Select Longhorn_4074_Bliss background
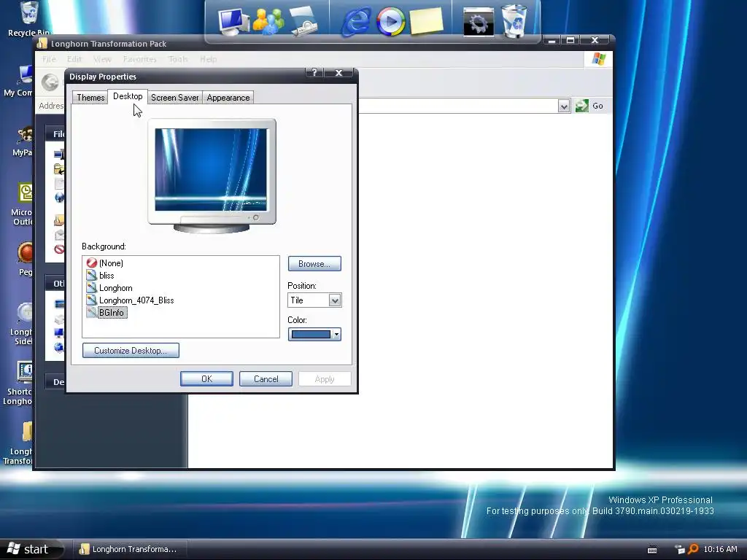 pos(130,300)
